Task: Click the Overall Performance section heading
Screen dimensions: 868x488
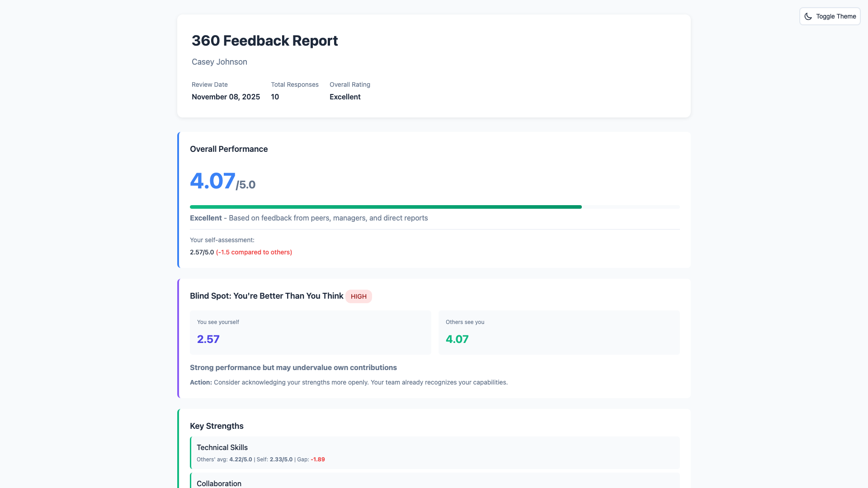Action: click(x=228, y=149)
